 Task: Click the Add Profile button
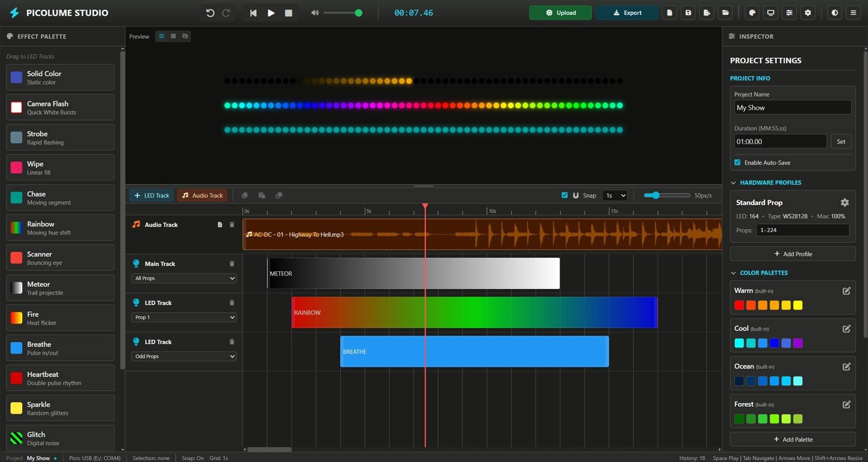(x=792, y=254)
